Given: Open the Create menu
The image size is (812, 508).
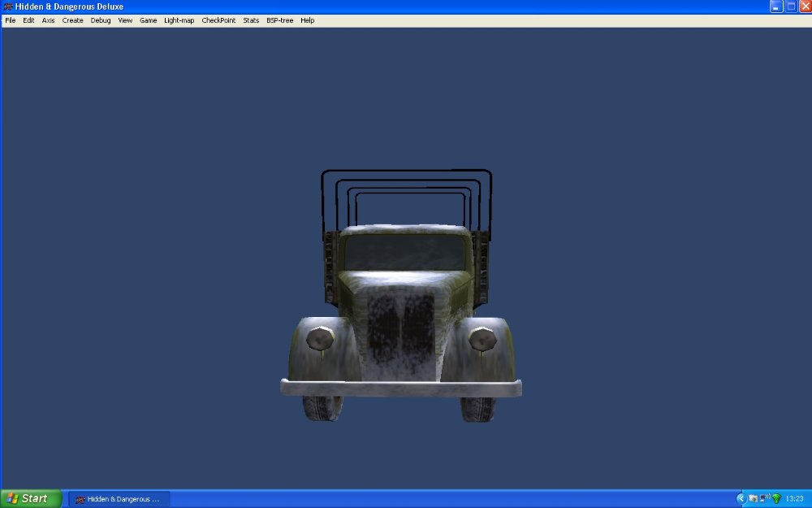Looking at the screenshot, I should [72, 20].
